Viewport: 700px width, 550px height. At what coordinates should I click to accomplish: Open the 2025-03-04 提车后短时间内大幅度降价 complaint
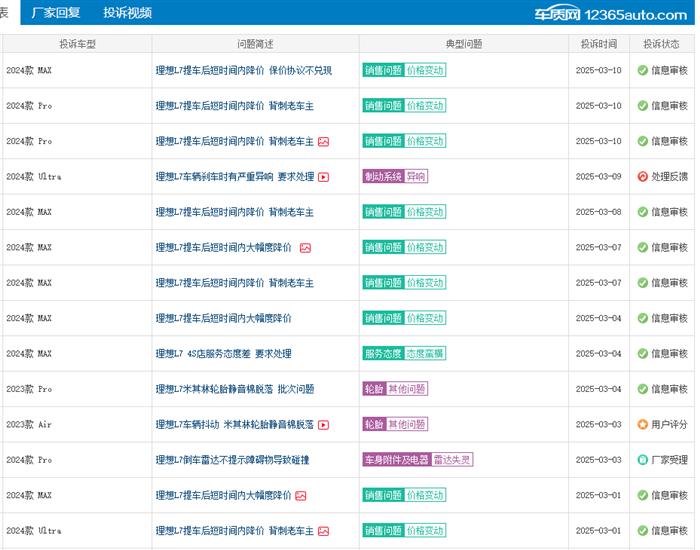(223, 318)
